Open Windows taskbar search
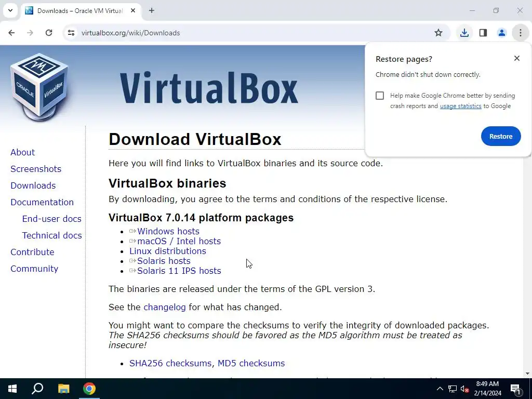 pyautogui.click(x=37, y=389)
